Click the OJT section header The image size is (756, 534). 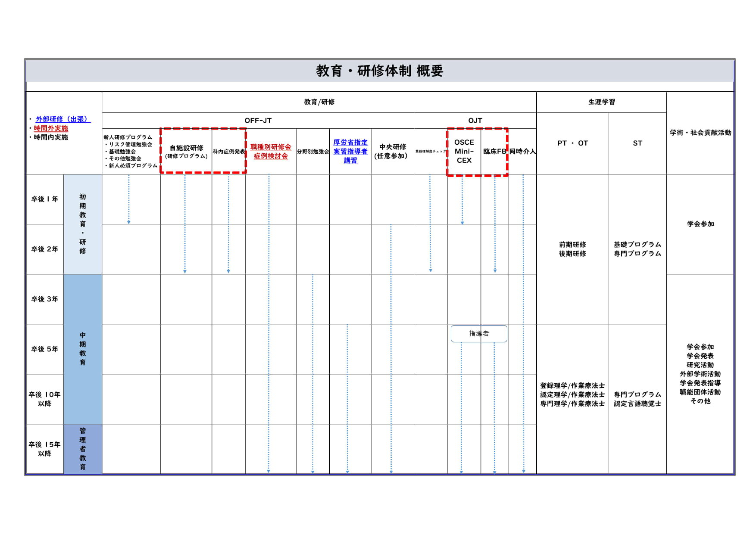coord(475,121)
